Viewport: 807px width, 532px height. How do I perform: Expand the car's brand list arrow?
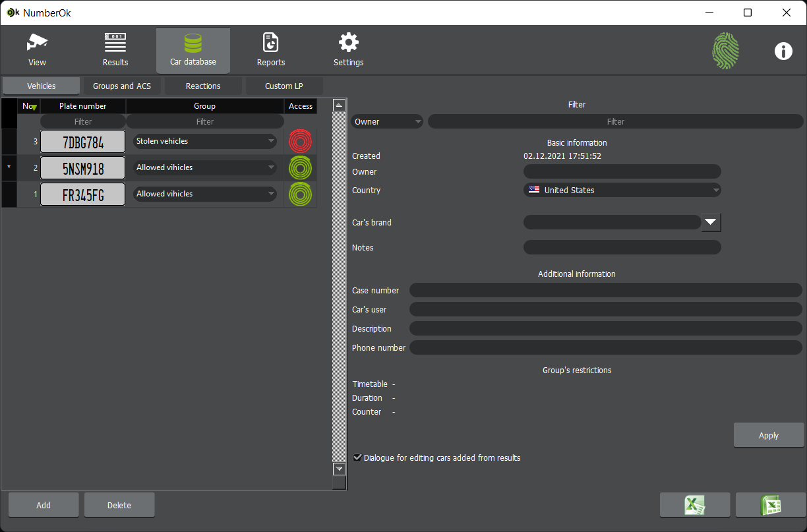click(x=710, y=222)
